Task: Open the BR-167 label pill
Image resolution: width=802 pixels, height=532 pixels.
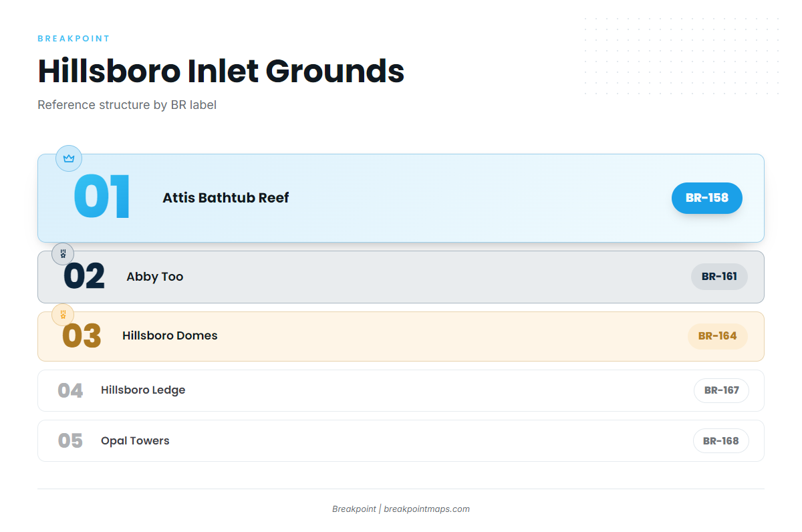Action: click(x=722, y=390)
